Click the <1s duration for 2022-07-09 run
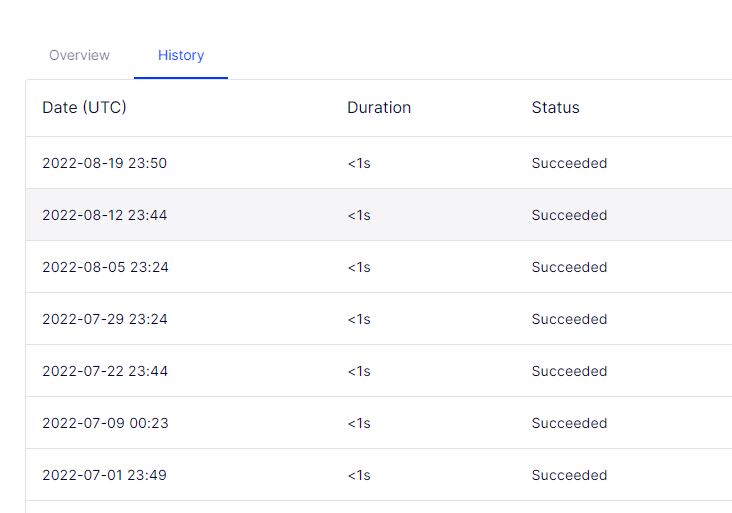The width and height of the screenshot is (732, 513). (x=359, y=423)
